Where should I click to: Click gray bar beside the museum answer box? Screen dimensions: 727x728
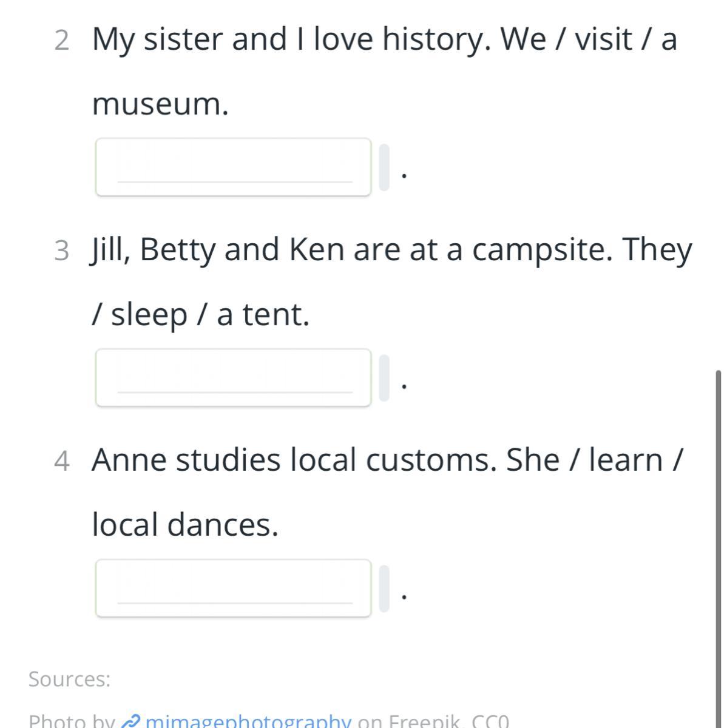click(384, 167)
